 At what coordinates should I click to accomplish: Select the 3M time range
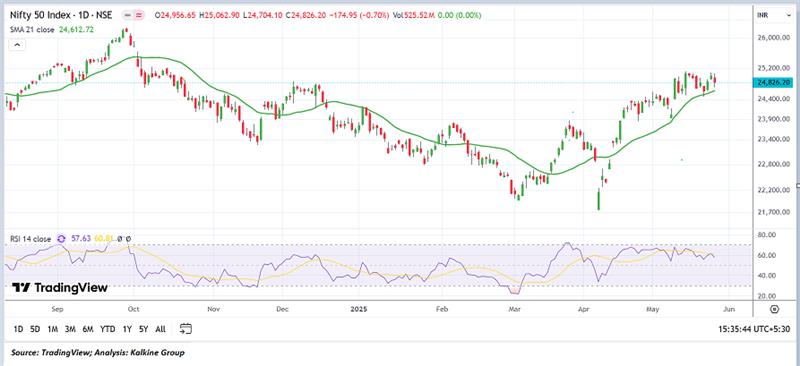(70, 329)
